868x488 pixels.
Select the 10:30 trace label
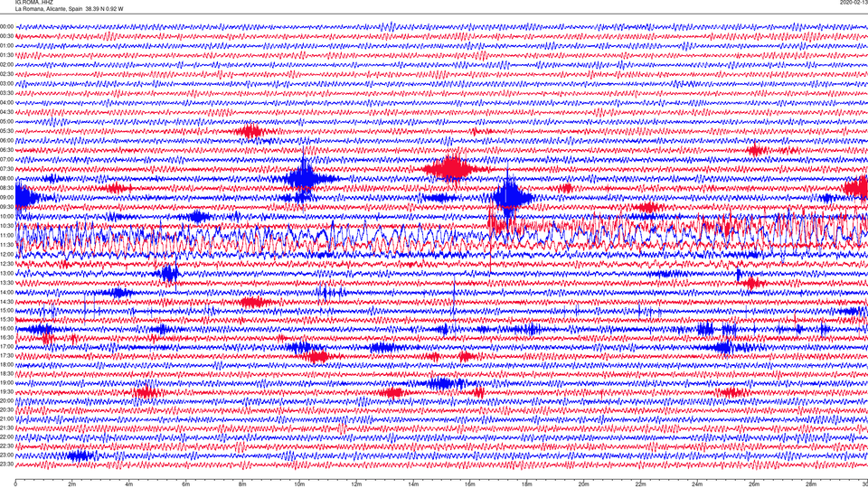pos(6,226)
